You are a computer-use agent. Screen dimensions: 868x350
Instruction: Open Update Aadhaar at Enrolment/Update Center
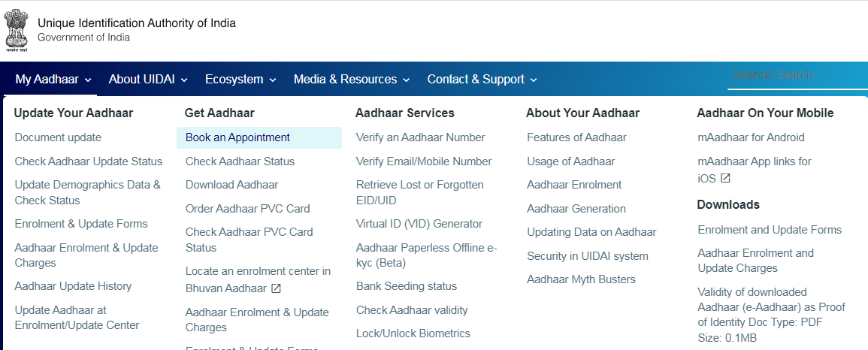(x=77, y=318)
